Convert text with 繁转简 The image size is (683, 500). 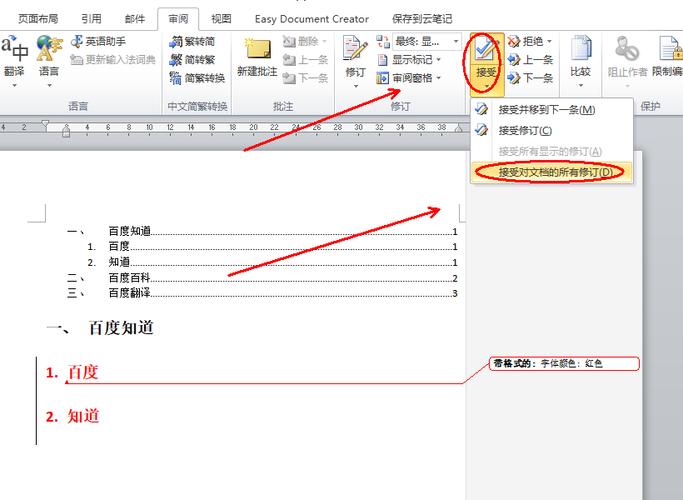coord(192,41)
